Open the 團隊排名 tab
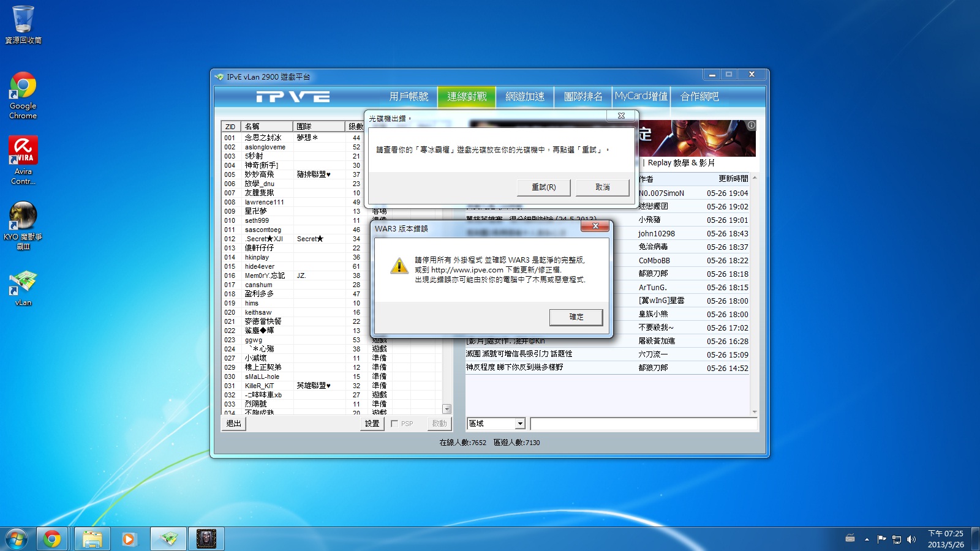Viewport: 980px width, 551px height. point(583,97)
